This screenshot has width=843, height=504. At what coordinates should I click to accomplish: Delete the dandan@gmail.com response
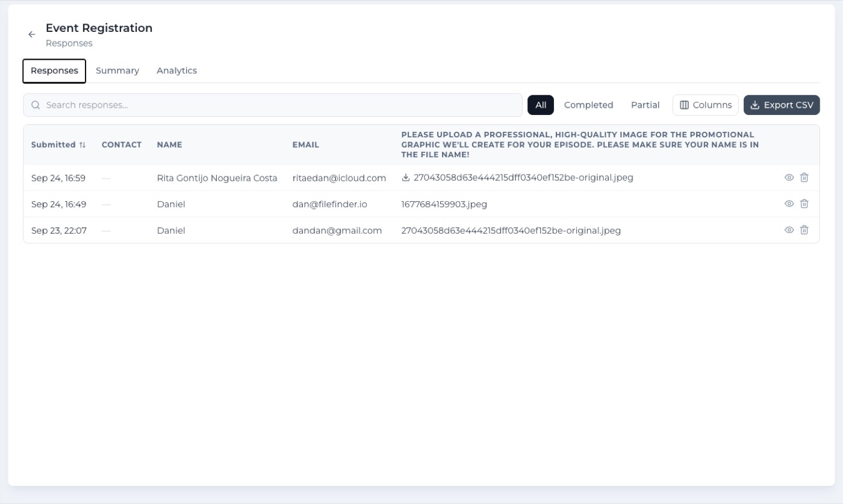[x=804, y=230]
